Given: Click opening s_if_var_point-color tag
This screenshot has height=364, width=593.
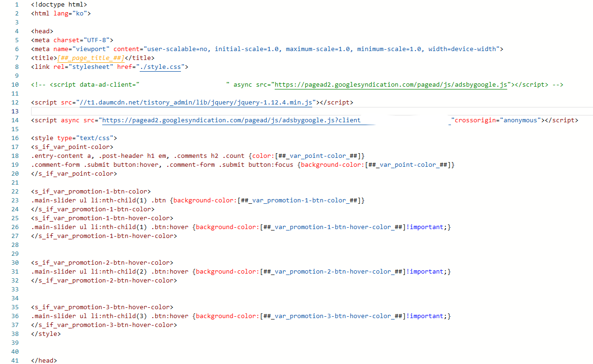Looking at the screenshot, I should pos(72,147).
